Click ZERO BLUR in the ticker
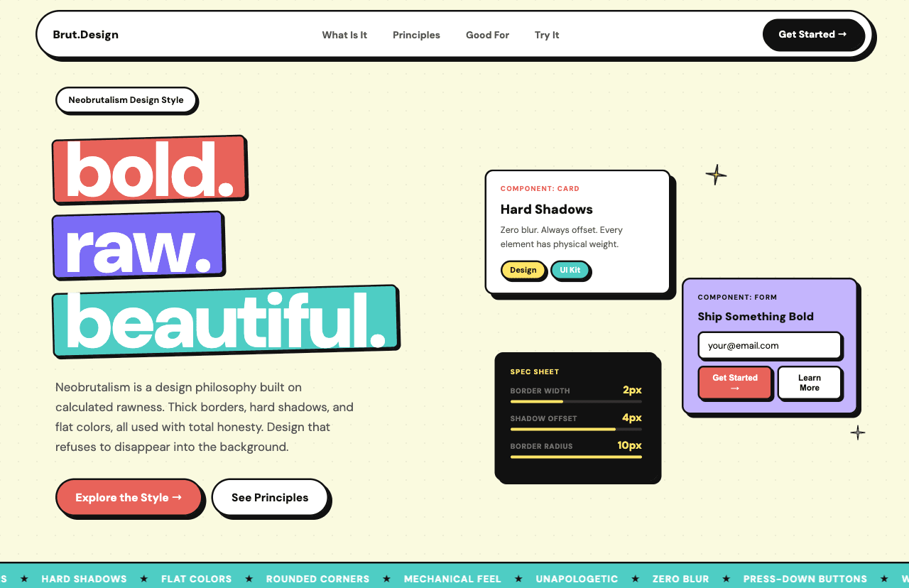The height and width of the screenshot is (588, 909). 680,579
